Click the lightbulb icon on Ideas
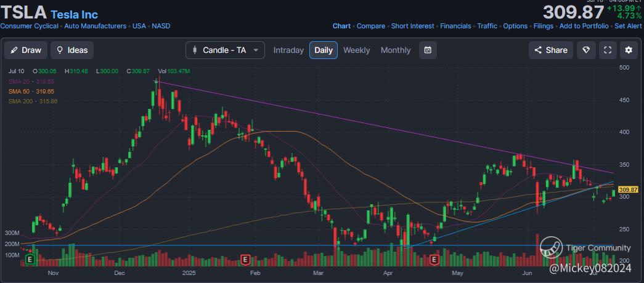The image size is (644, 283). pos(60,50)
